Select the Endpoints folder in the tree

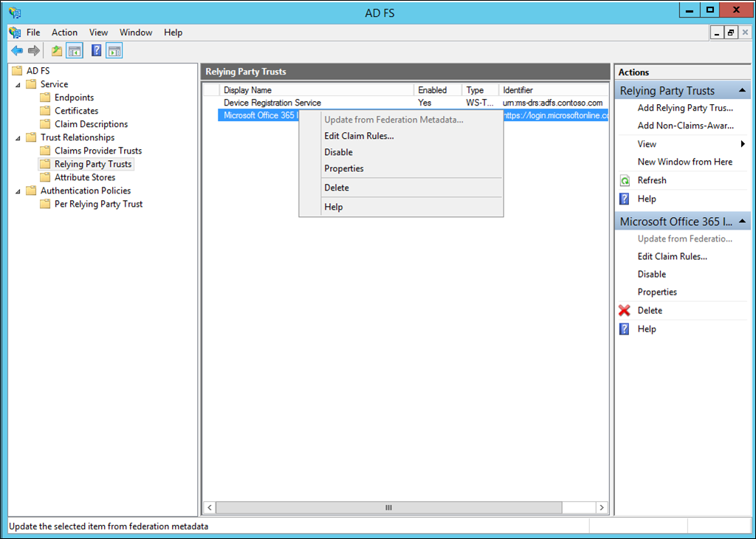click(x=72, y=97)
